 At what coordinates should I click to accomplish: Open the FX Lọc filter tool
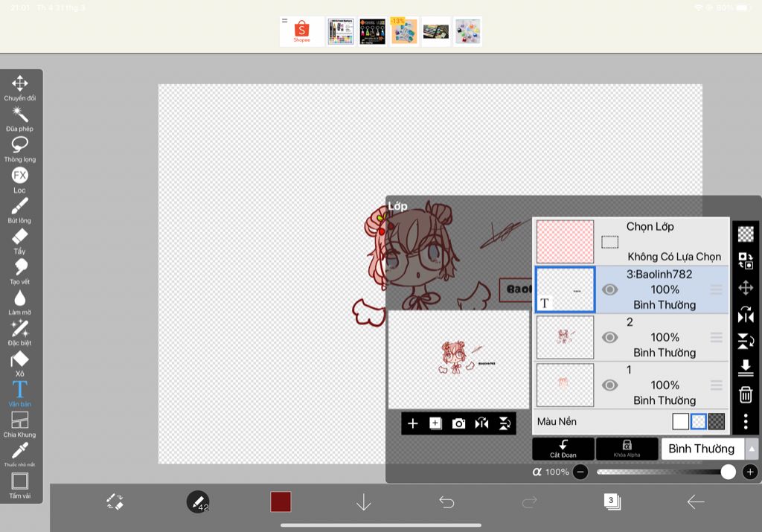[x=20, y=180]
